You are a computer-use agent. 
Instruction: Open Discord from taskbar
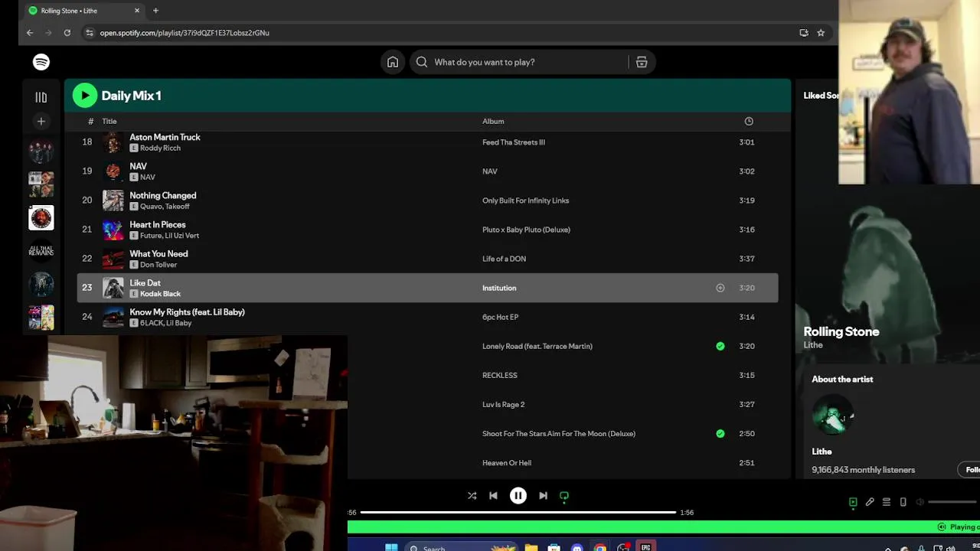click(x=577, y=547)
